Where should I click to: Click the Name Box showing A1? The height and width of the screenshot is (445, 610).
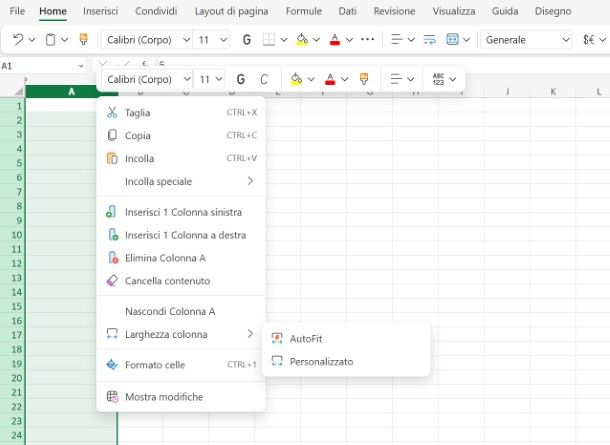(x=43, y=66)
